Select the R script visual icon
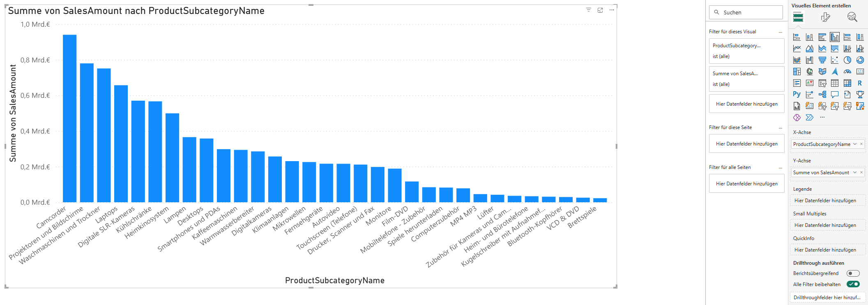868x305 pixels. 860,83
